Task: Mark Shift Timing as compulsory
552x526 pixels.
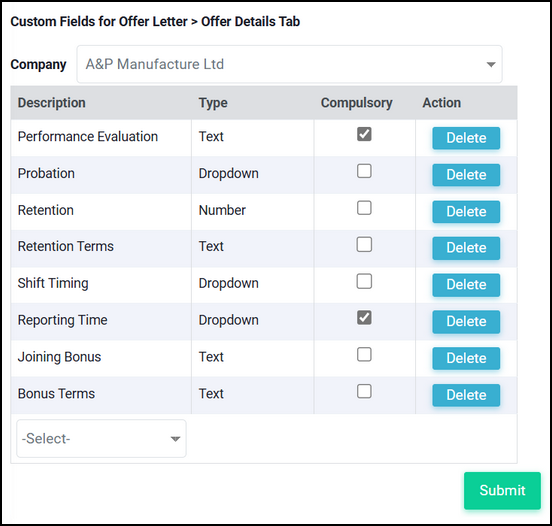Action: pos(364,281)
